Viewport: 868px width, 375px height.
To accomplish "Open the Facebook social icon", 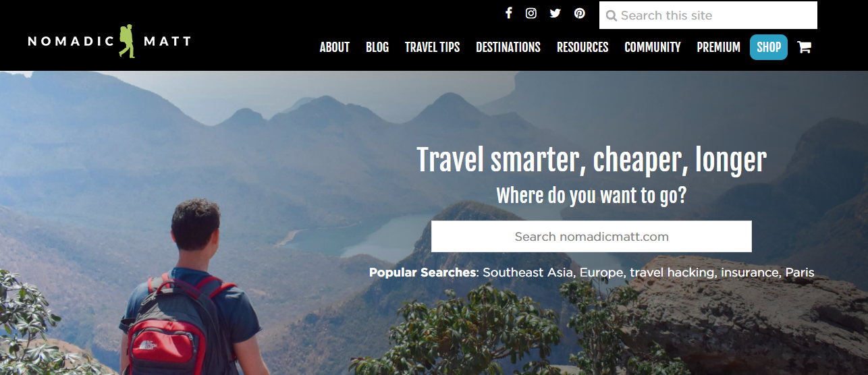I will pyautogui.click(x=508, y=13).
